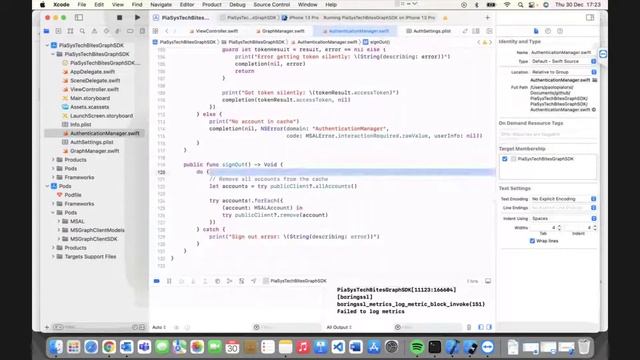The height and width of the screenshot is (360, 640).
Task: Open the Source Control navigator icon
Action: point(58,31)
